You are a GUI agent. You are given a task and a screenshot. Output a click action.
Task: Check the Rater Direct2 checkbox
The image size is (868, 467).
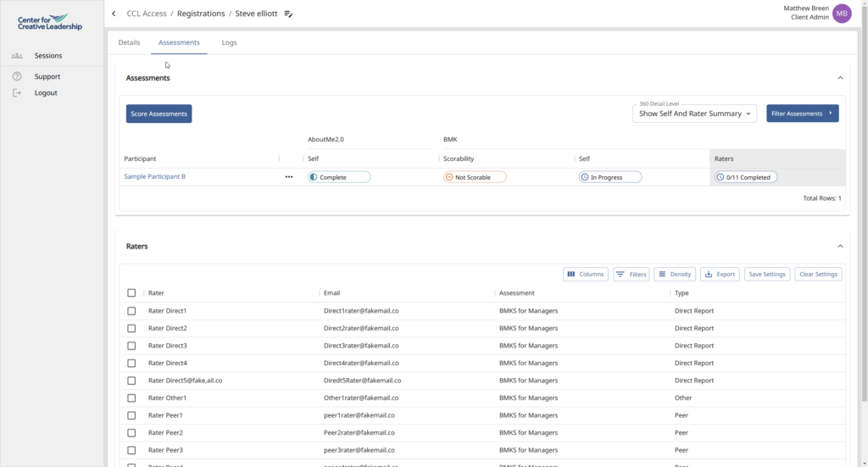131,328
